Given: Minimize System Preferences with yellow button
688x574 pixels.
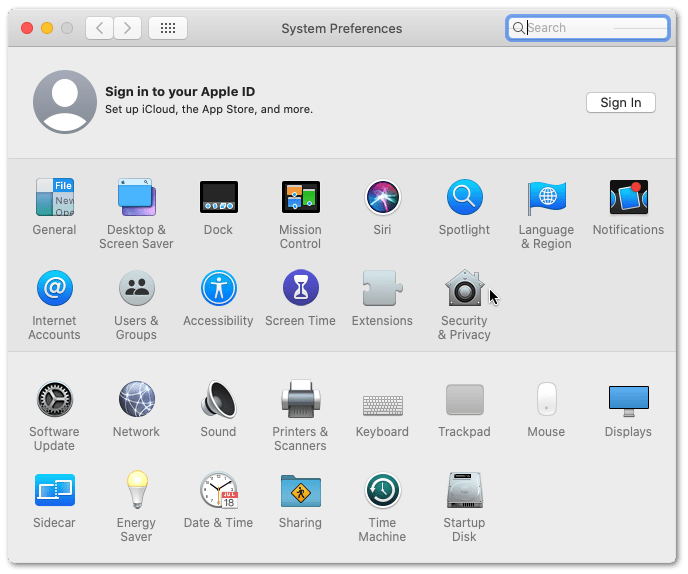Looking at the screenshot, I should coord(47,28).
